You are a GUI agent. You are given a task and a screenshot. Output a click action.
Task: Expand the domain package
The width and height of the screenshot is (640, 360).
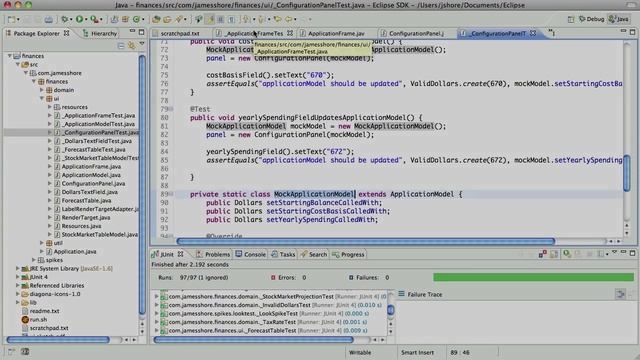tap(42, 90)
